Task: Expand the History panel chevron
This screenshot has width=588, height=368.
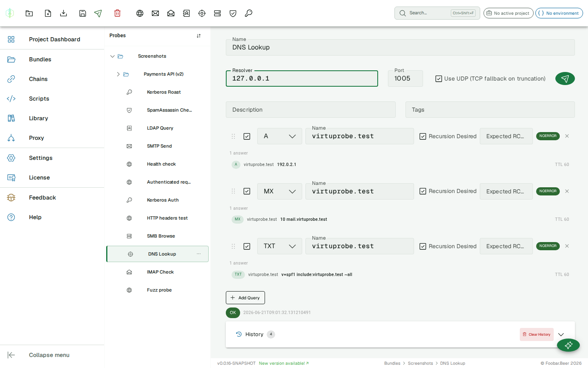Action: click(561, 334)
